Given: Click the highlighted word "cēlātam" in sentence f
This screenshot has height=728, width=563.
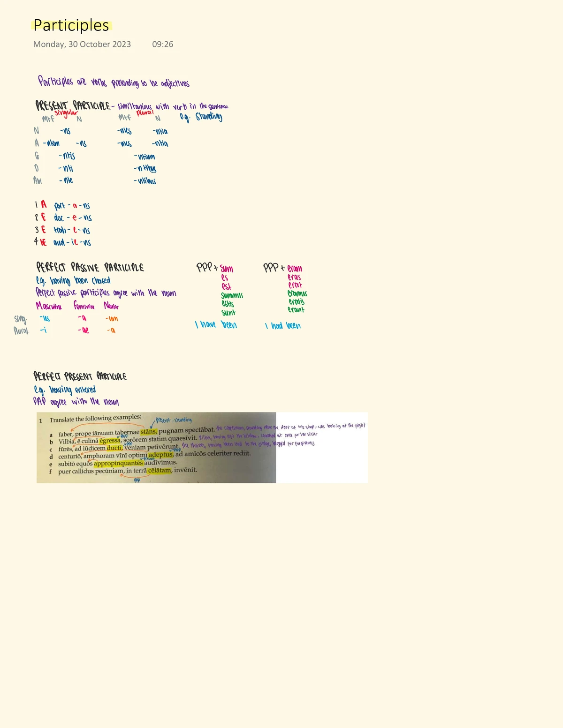Looking at the screenshot, I should click(x=160, y=470).
